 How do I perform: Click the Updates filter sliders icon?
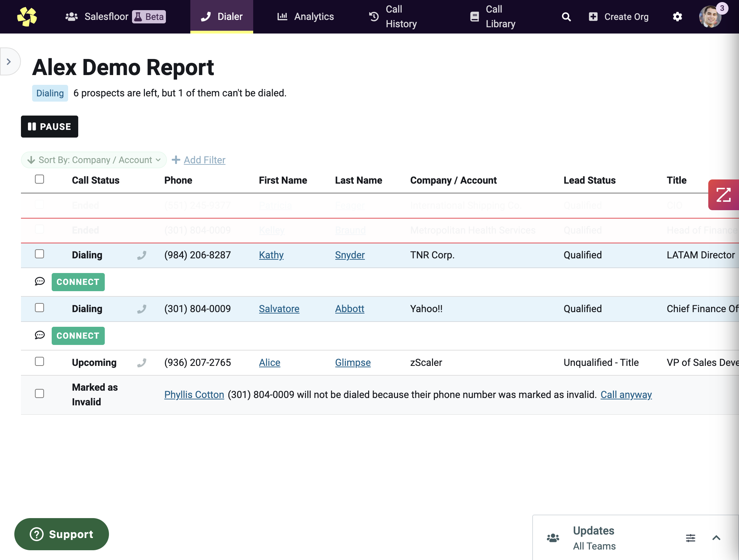690,538
